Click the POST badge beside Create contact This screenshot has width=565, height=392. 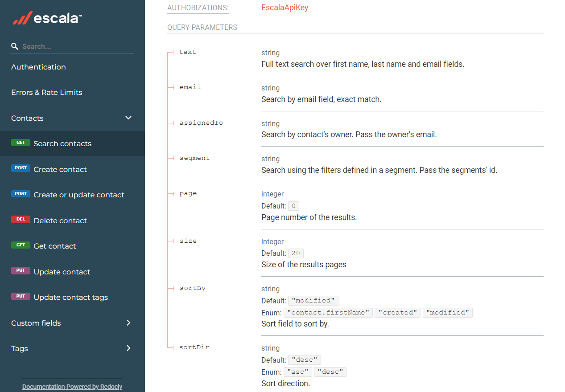coord(21,168)
